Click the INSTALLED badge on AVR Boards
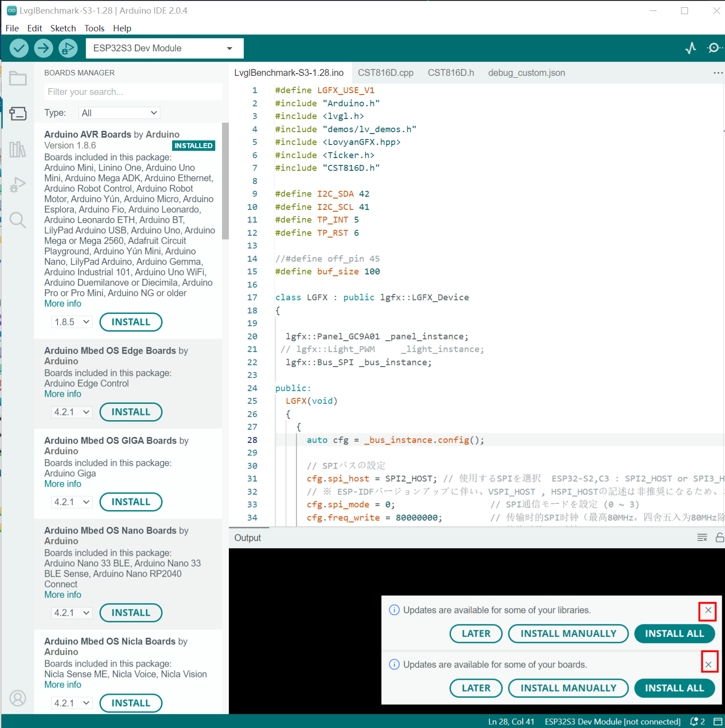The width and height of the screenshot is (725, 728). 193,146
